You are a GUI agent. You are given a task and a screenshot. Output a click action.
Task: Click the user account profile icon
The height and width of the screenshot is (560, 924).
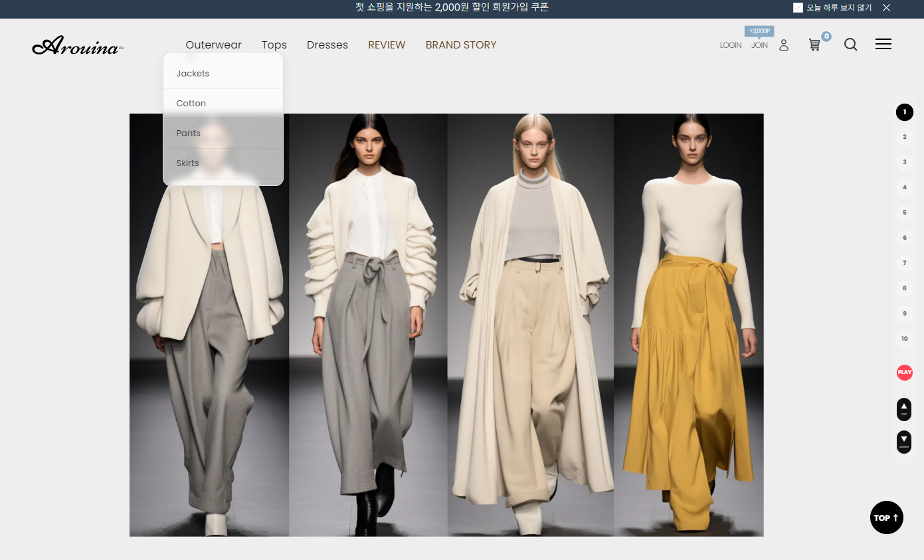pyautogui.click(x=784, y=45)
